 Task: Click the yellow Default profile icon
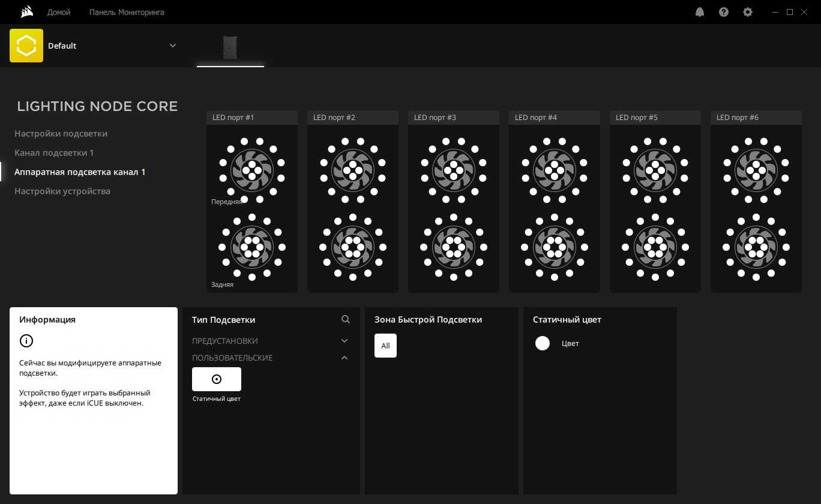26,46
